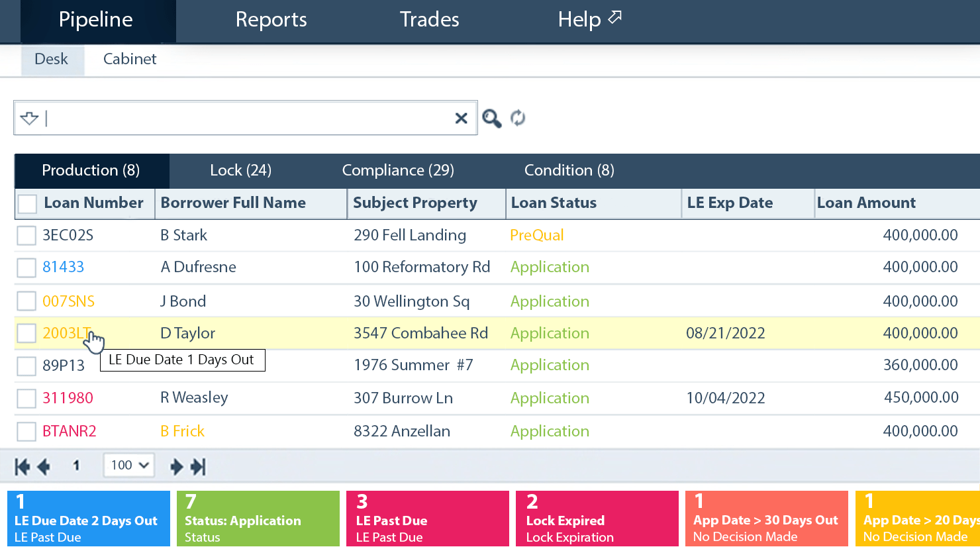The image size is (980, 551).
Task: Click the pink Lock Expired alert tile
Action: pyautogui.click(x=597, y=519)
